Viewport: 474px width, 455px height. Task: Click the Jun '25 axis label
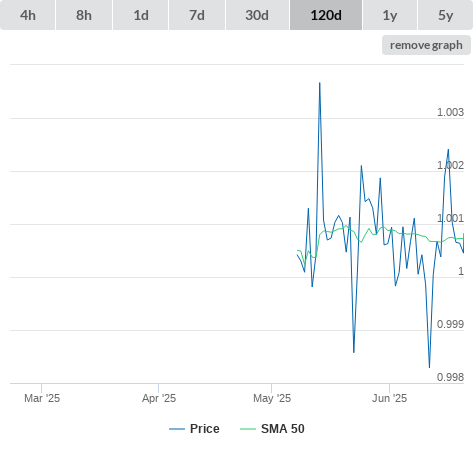(x=389, y=398)
